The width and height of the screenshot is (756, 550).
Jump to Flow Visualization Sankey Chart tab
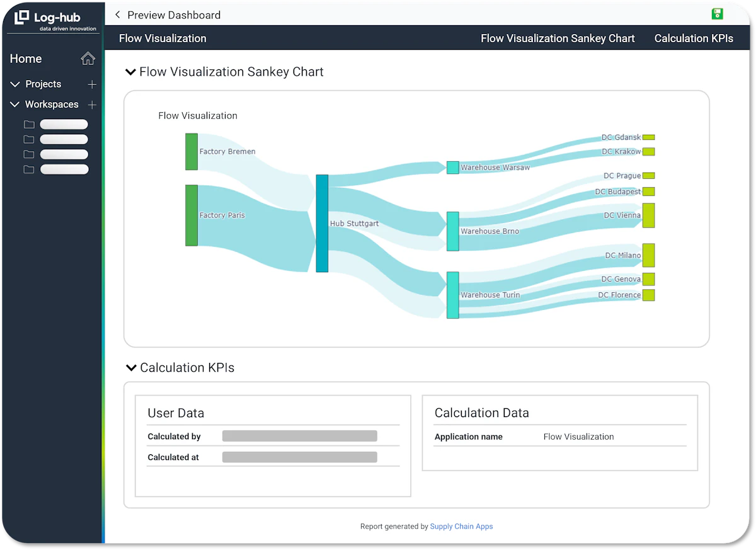tap(558, 38)
